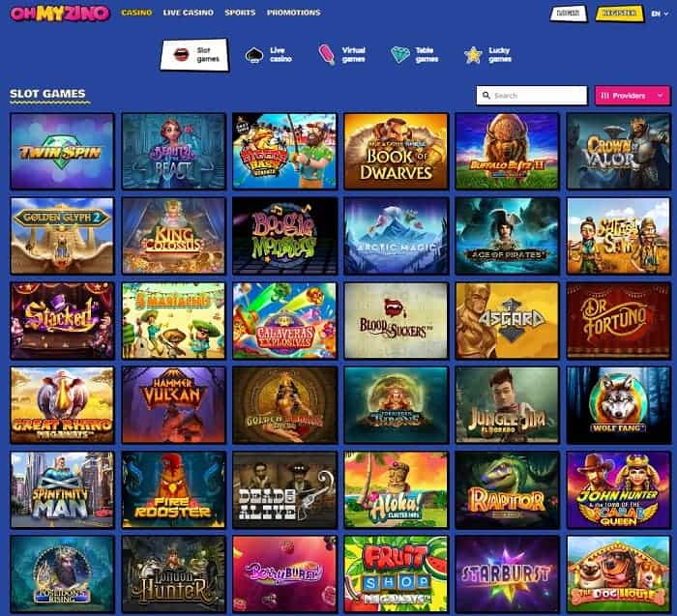The width and height of the screenshot is (677, 616).
Task: Open Virtual games popsicle icon category
Action: click(327, 55)
